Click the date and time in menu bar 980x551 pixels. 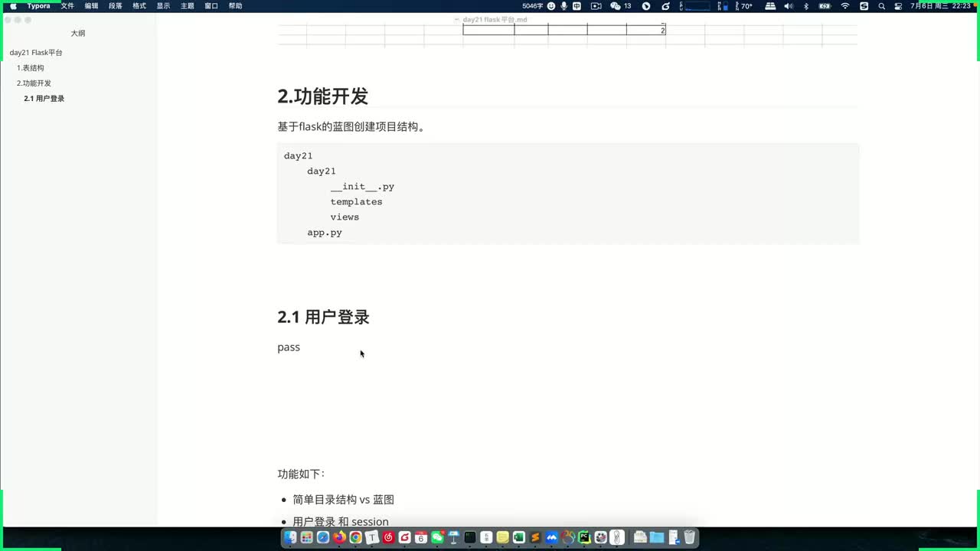click(x=940, y=6)
